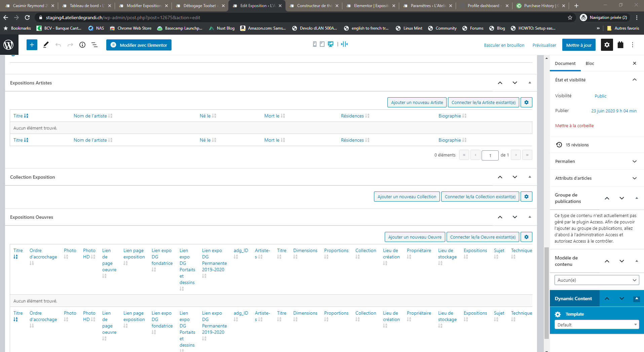The height and width of the screenshot is (352, 644).
Task: Open the Autres favoris bookmarks folder
Action: pos(623,28)
